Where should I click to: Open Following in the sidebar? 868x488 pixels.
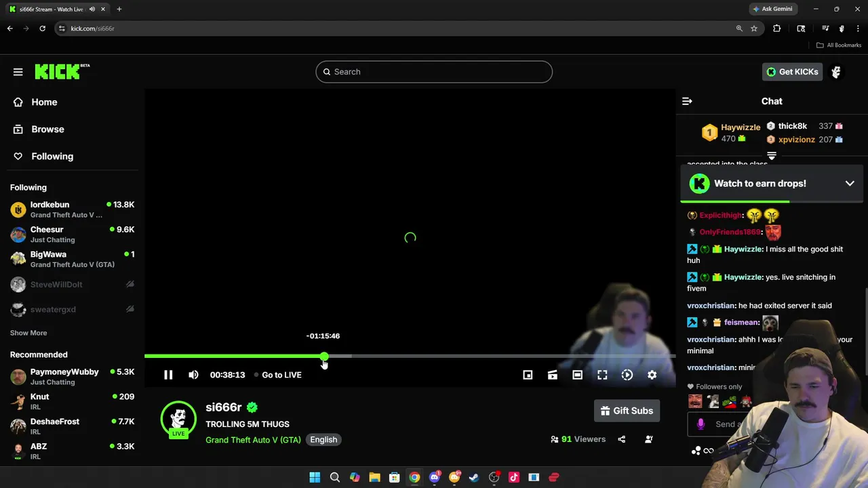pyautogui.click(x=43, y=157)
